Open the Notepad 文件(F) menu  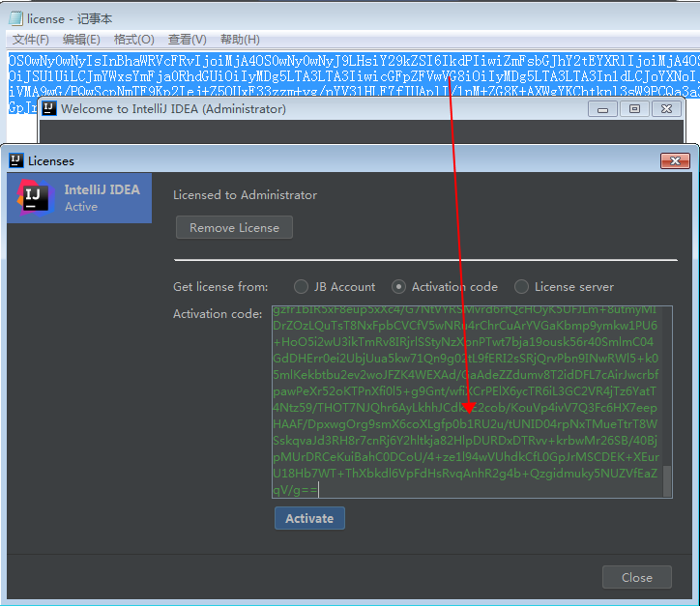[x=30, y=40]
